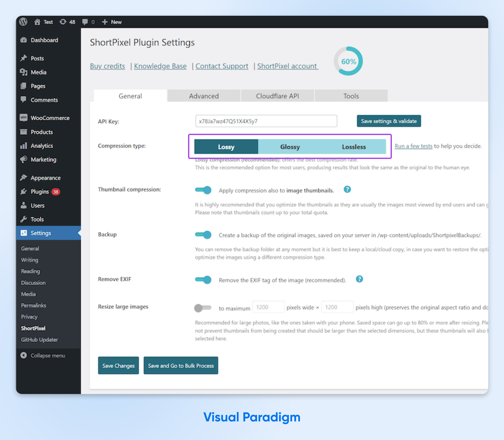Open the Tools tab in ShortPixel settings
Viewport: 504px width, 440px height.
coord(351,96)
